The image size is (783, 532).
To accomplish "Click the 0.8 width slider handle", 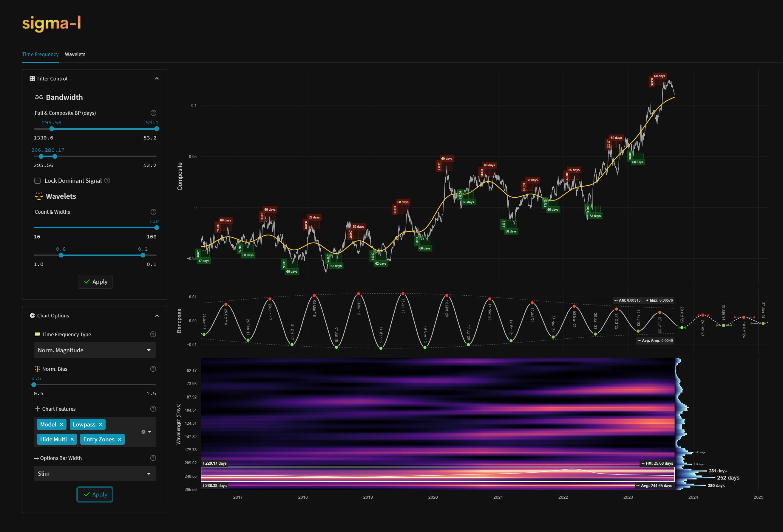I will (61, 255).
